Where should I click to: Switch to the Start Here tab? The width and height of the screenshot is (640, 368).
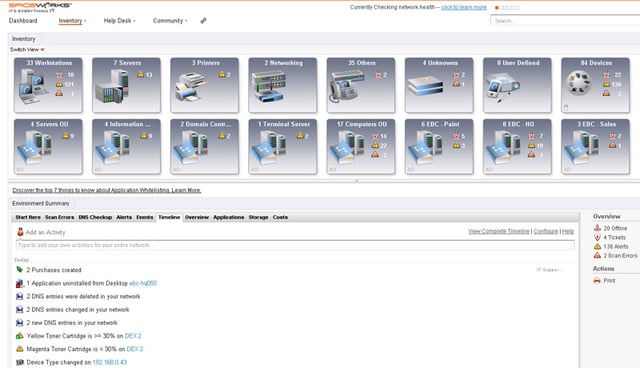28,217
